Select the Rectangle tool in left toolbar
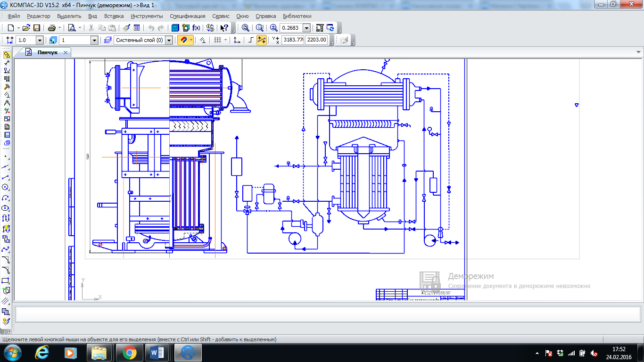Screen dimensions: 644x362 [x=6, y=280]
